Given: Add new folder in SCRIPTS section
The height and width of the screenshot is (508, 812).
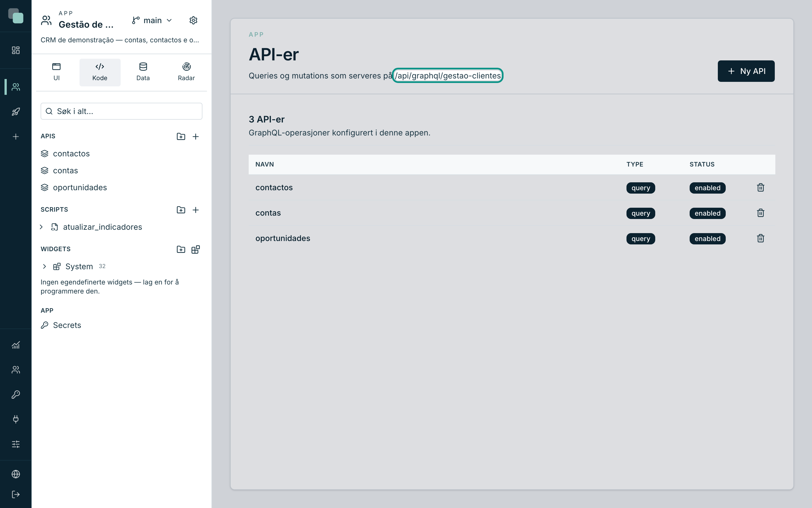Looking at the screenshot, I should coord(181,210).
